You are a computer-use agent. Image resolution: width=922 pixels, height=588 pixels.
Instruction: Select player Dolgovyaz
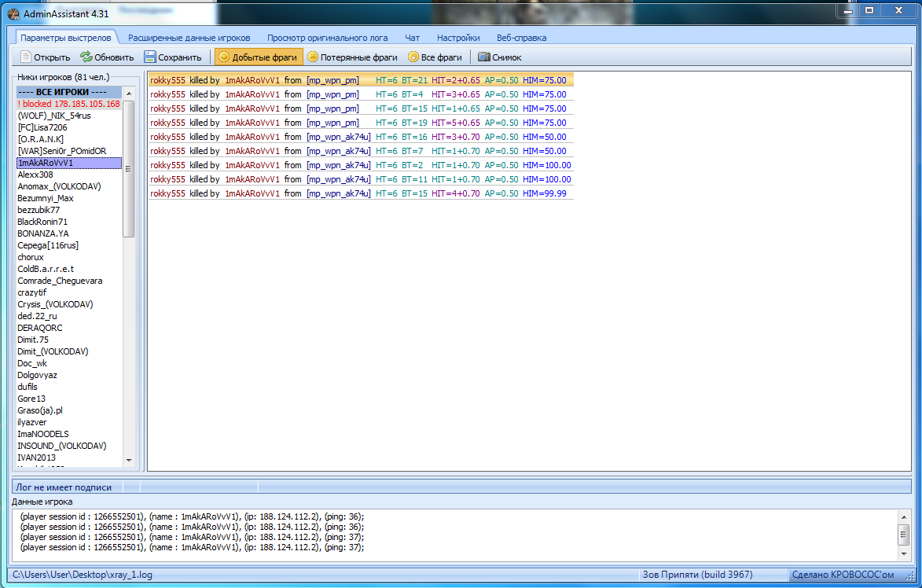tap(69, 374)
